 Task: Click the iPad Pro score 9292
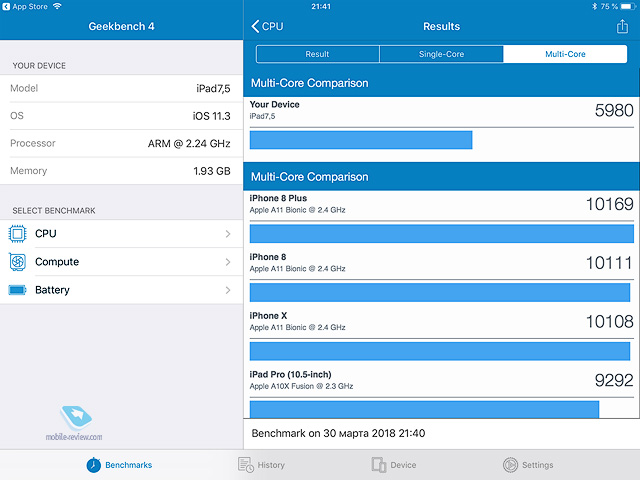pos(614,380)
